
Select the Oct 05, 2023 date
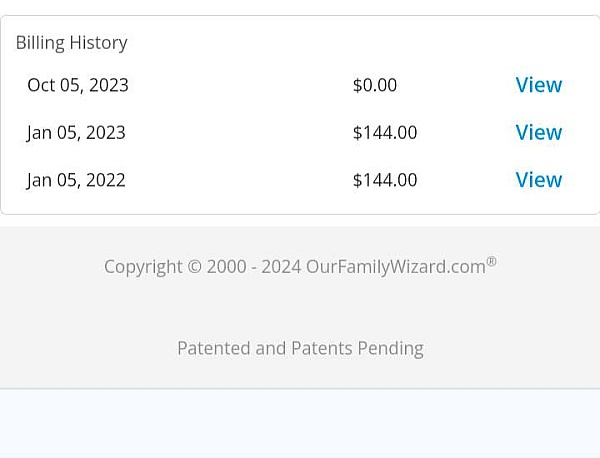pos(78,85)
